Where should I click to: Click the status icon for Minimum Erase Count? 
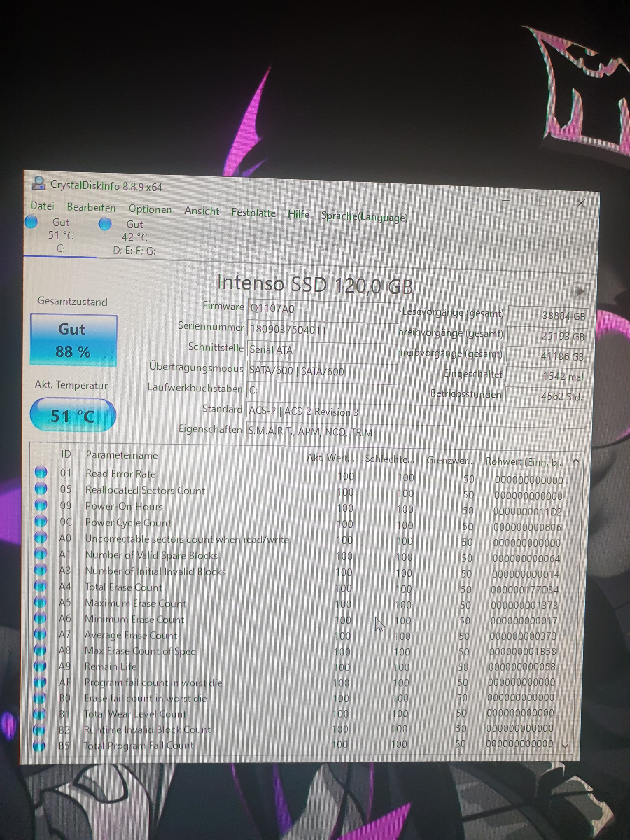pos(40,618)
